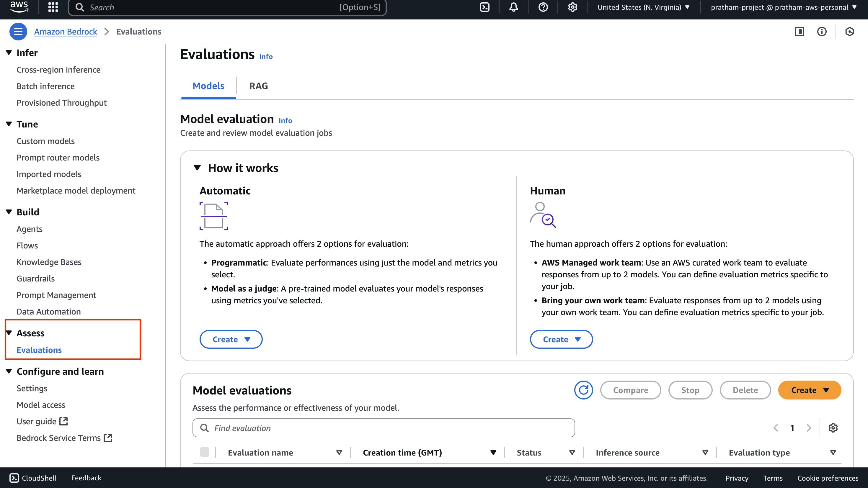Open Agents in sidebar
This screenshot has width=868, height=488.
pyautogui.click(x=29, y=229)
